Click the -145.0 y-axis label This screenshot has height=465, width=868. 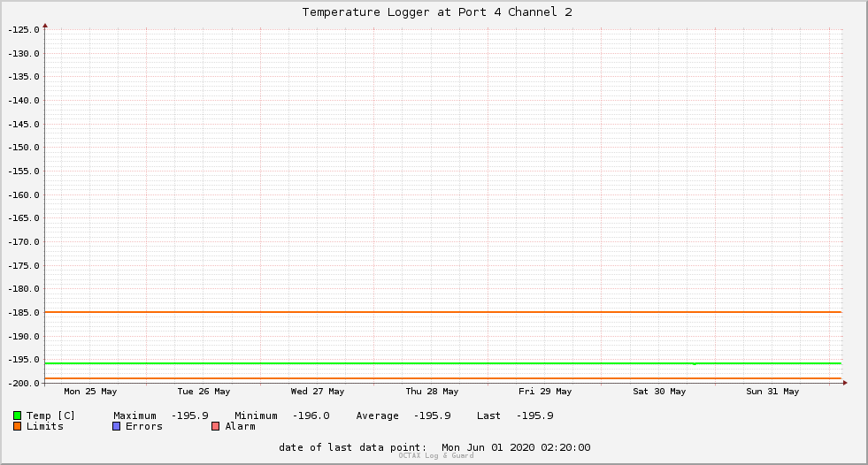(x=24, y=125)
